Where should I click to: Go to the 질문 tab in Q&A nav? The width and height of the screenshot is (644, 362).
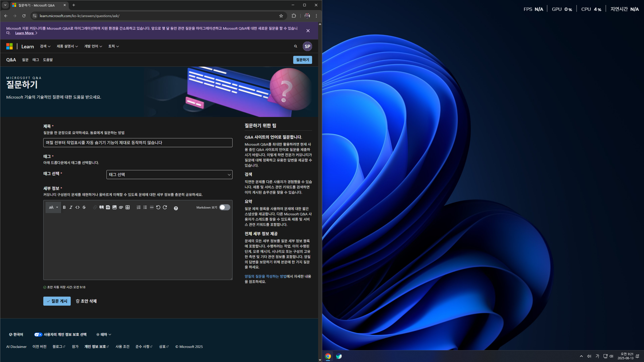(25, 60)
